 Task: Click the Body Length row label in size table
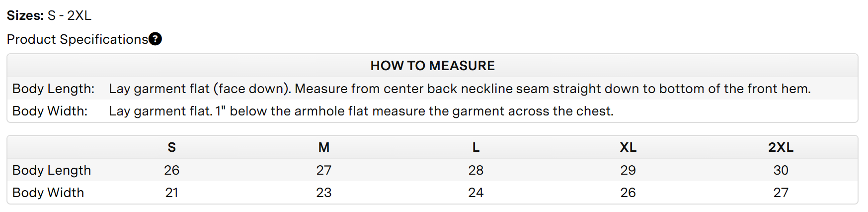[52, 170]
